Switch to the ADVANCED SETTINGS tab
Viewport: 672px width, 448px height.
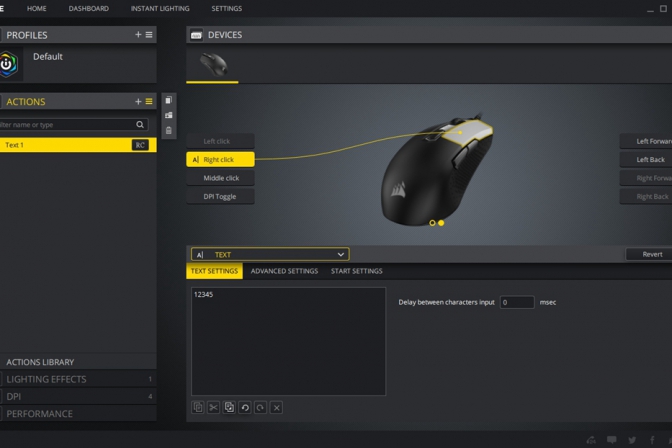click(x=284, y=271)
